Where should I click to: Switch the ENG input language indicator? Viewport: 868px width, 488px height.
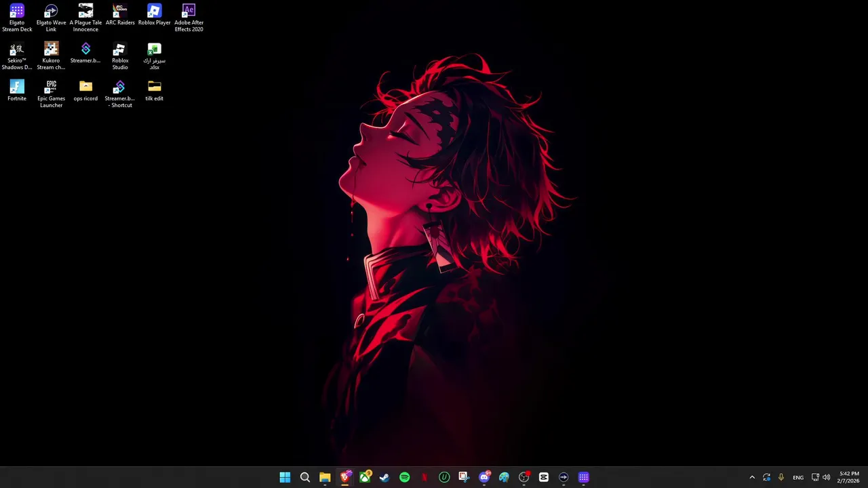(x=798, y=477)
